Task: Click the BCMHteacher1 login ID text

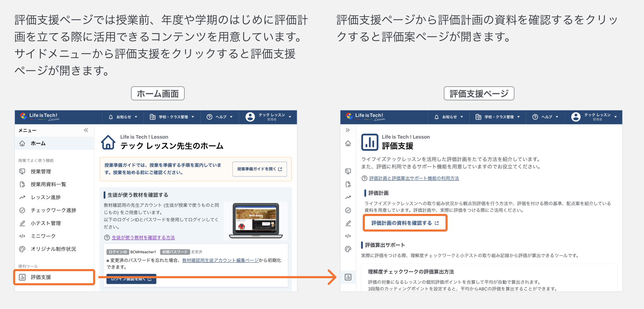Action: click(x=143, y=252)
